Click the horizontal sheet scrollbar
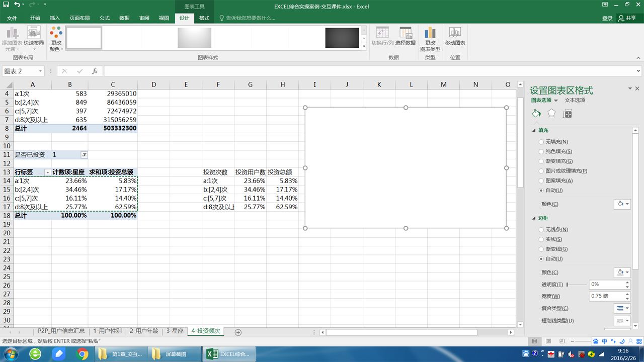Viewport: 644px width, 362px height. pyautogui.click(x=401, y=332)
